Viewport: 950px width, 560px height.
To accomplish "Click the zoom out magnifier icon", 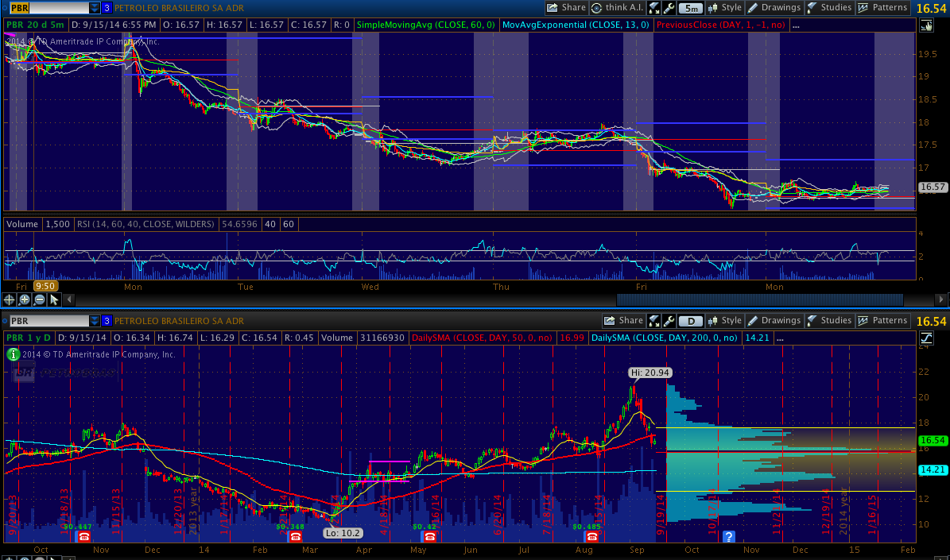I will (39, 299).
